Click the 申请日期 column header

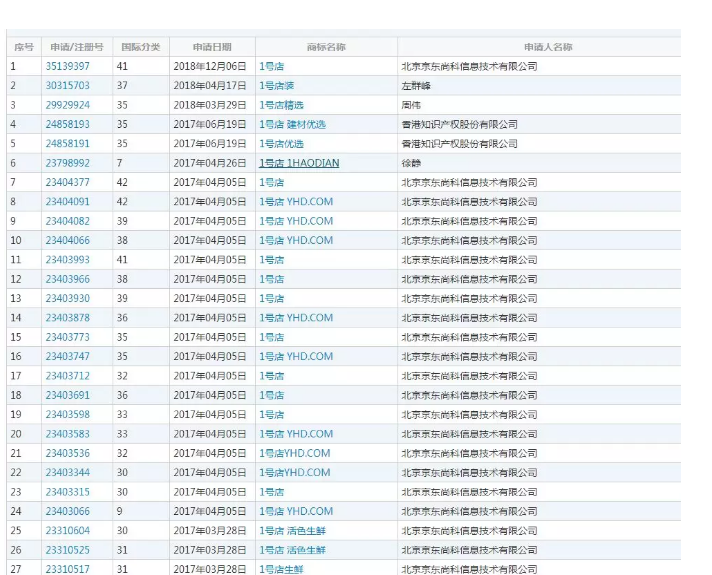tap(212, 47)
